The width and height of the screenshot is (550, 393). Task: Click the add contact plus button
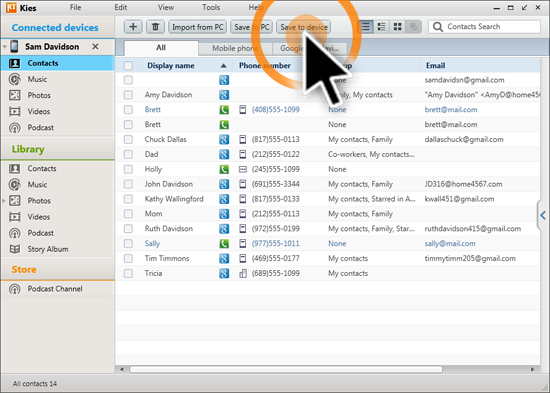(133, 27)
